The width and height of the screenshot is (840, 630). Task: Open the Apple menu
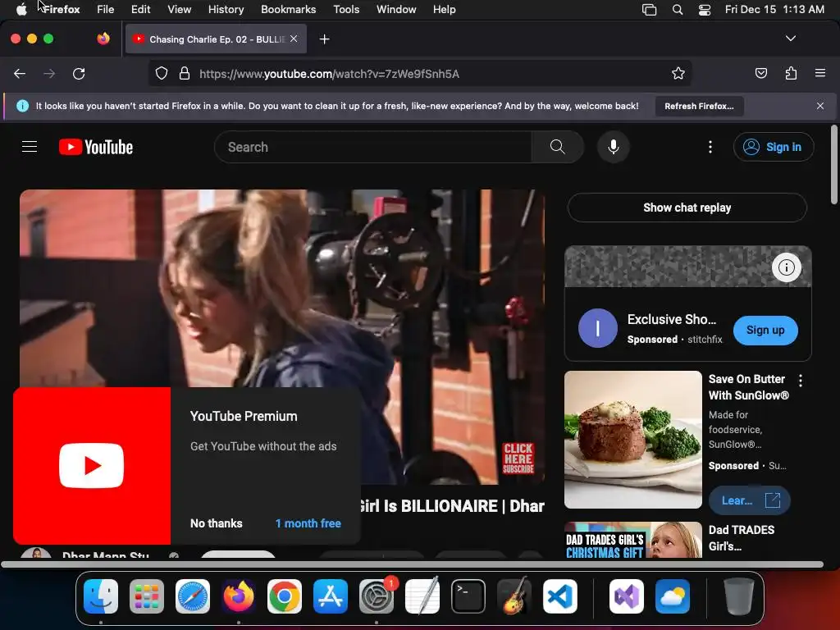[x=21, y=10]
